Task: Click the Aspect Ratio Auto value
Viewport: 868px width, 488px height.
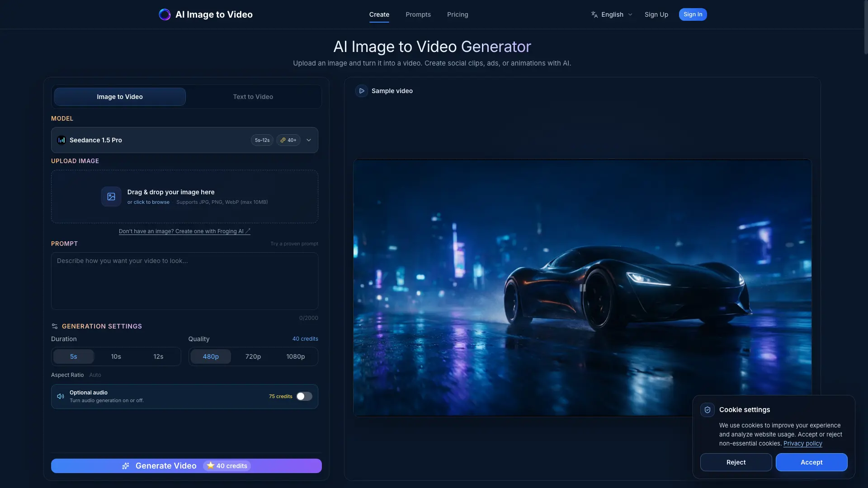Action: pos(95,375)
